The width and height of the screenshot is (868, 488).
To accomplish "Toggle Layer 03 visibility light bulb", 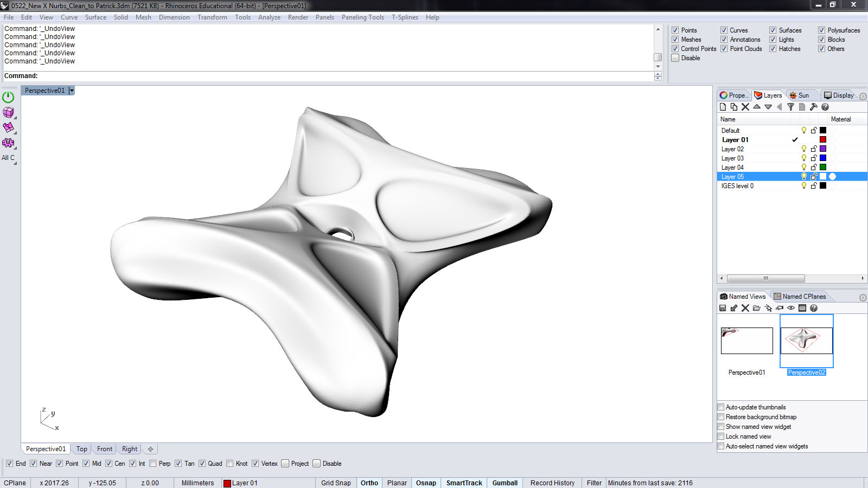I will point(804,158).
